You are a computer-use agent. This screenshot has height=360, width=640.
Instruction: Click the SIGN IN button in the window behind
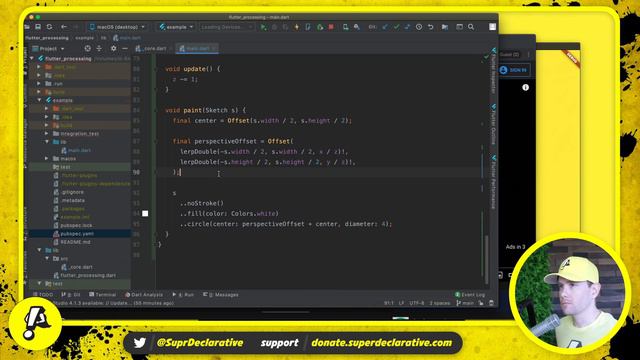point(514,70)
